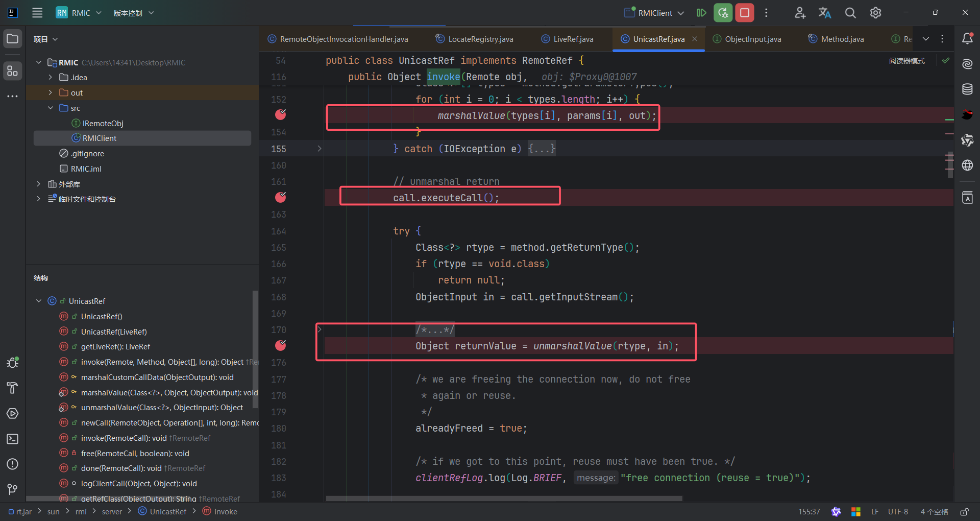
Task: Open Code With Me user icon
Action: pos(800,13)
